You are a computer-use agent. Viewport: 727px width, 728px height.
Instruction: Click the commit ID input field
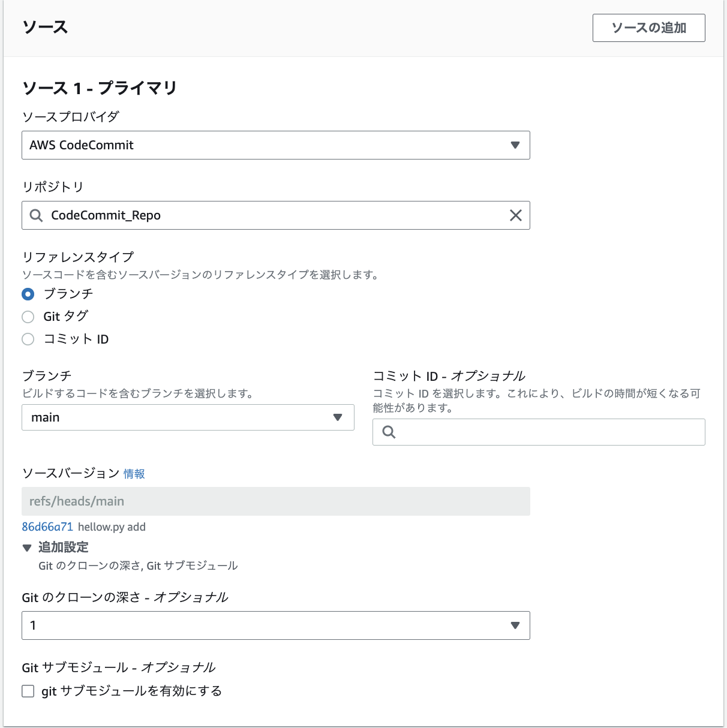(539, 432)
